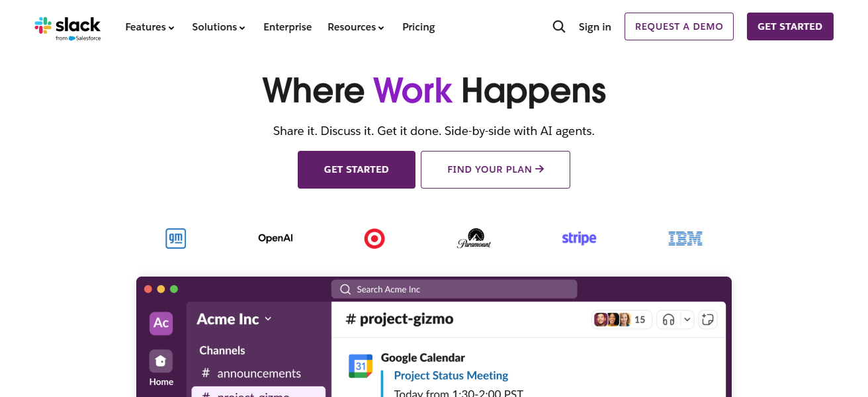The height and width of the screenshot is (397, 868).
Task: Open the Features dropdown menu
Action: pos(149,26)
